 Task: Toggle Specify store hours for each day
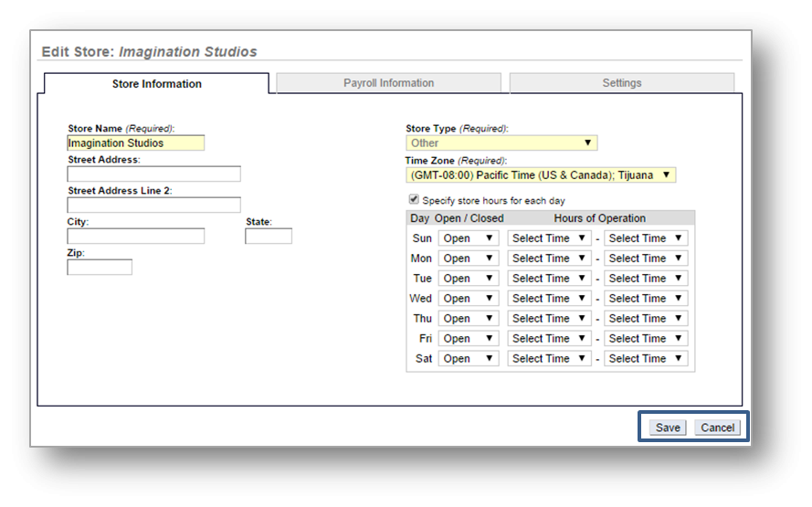[x=414, y=199]
